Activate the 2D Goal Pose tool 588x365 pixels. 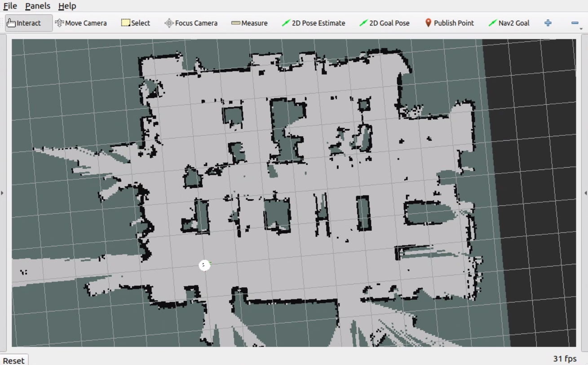(385, 22)
